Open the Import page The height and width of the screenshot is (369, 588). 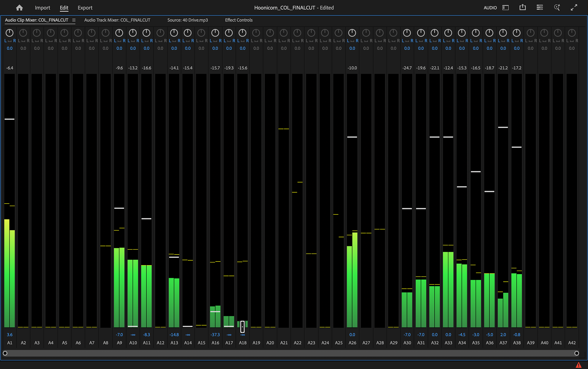coord(42,8)
